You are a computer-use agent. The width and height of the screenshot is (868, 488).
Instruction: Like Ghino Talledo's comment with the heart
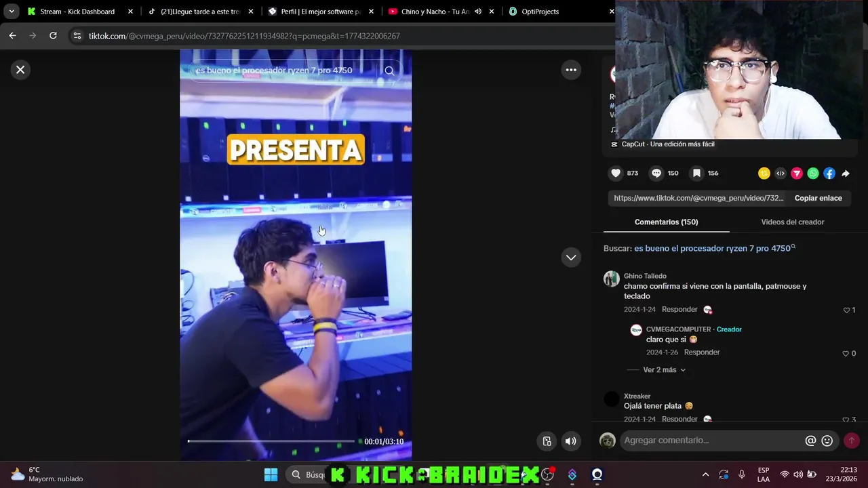846,310
